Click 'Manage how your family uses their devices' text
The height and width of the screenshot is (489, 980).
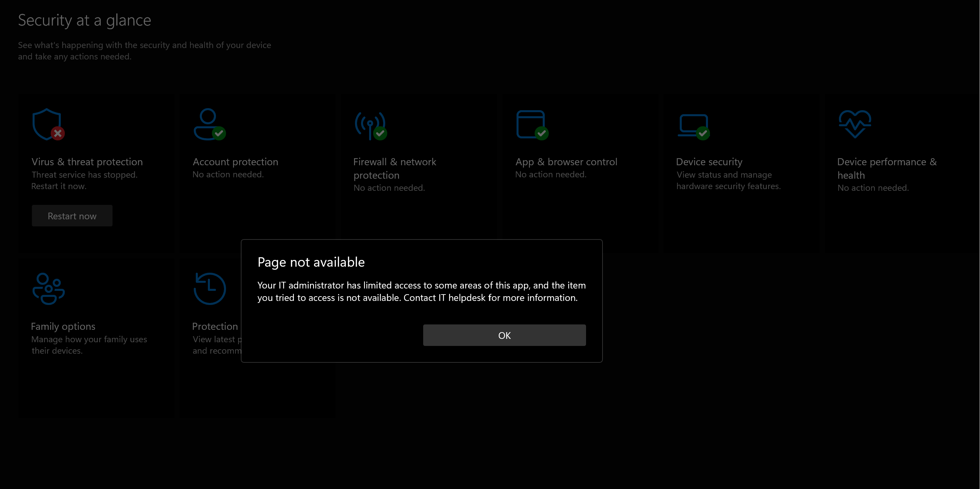coord(89,345)
